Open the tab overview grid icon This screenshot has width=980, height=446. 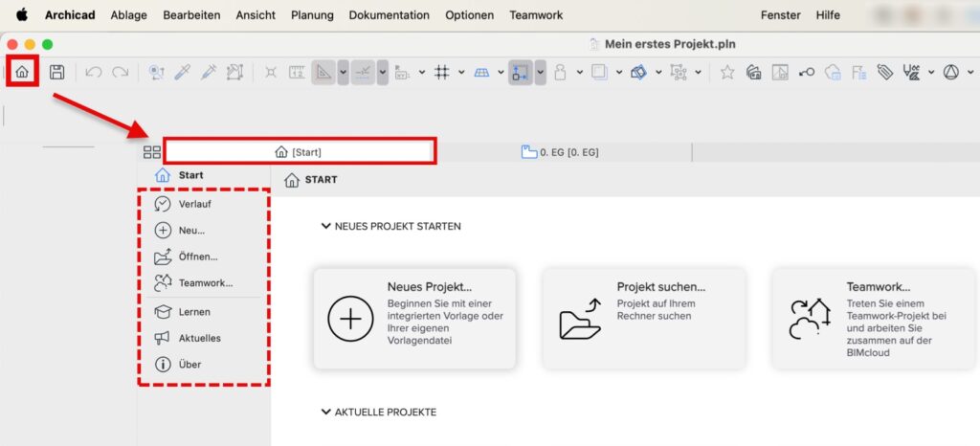(152, 152)
